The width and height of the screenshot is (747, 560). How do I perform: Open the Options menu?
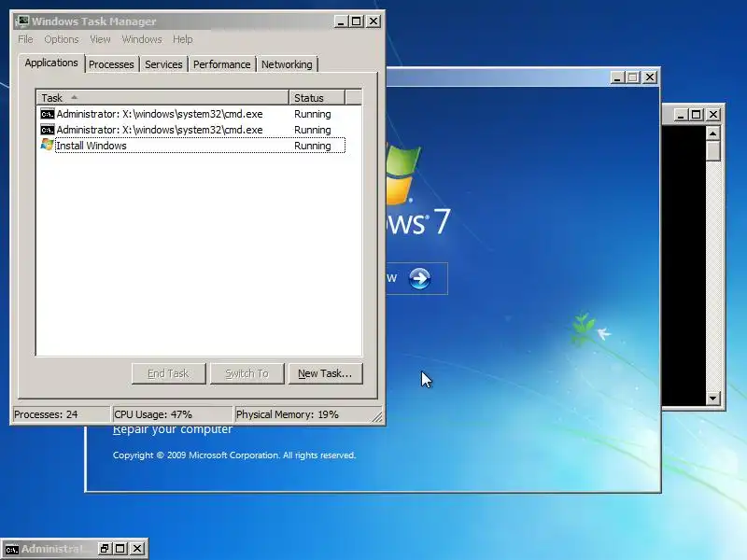(x=62, y=39)
